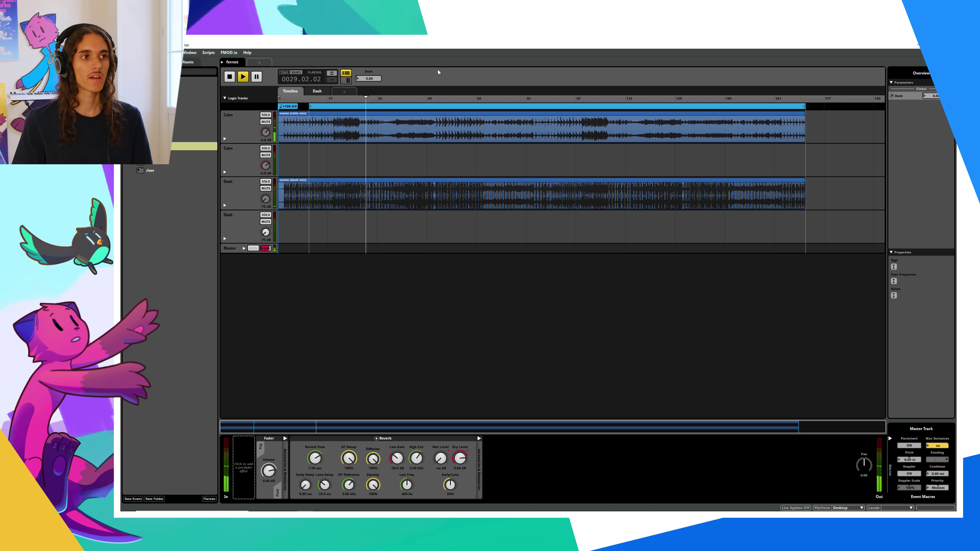Solo the second Calm track
The image size is (980, 551).
pos(265,148)
